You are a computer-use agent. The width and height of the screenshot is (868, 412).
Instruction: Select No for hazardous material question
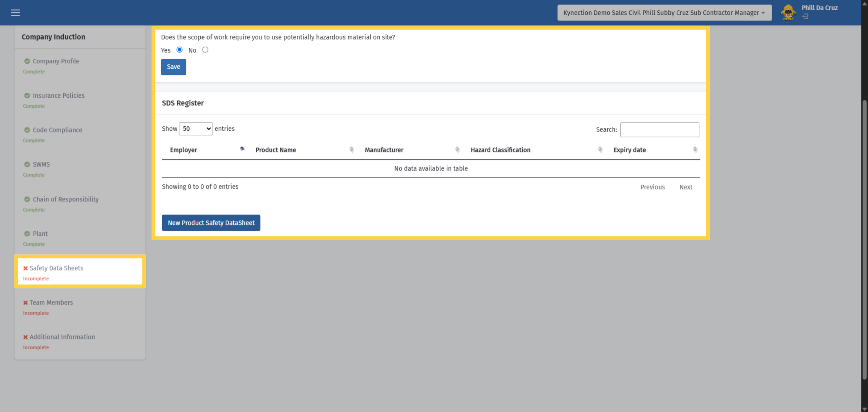(x=205, y=50)
